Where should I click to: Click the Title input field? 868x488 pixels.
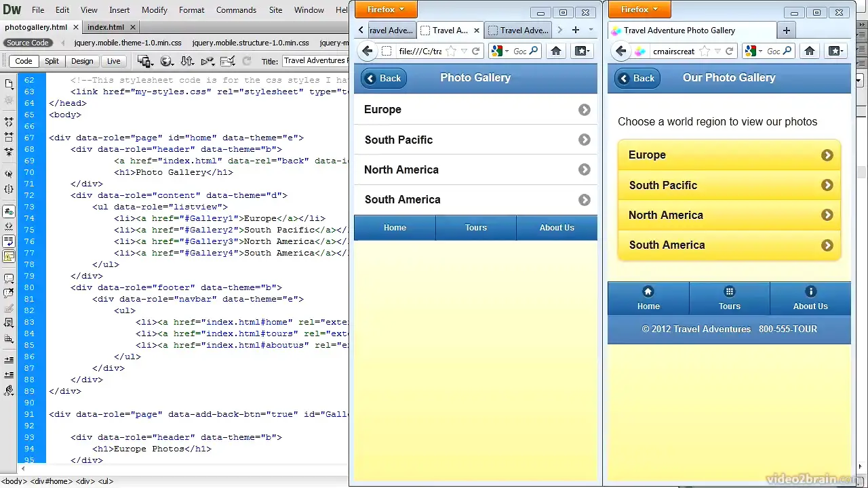pyautogui.click(x=315, y=61)
